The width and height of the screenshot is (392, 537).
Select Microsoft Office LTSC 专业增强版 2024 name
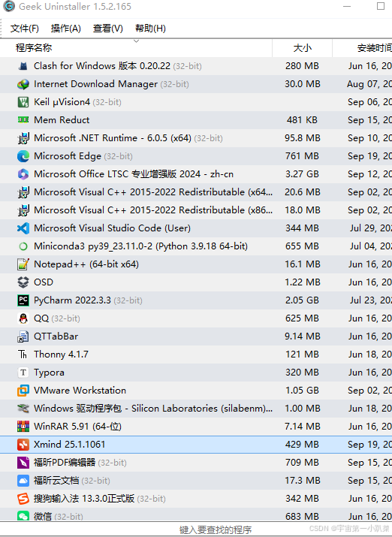[x=134, y=174]
